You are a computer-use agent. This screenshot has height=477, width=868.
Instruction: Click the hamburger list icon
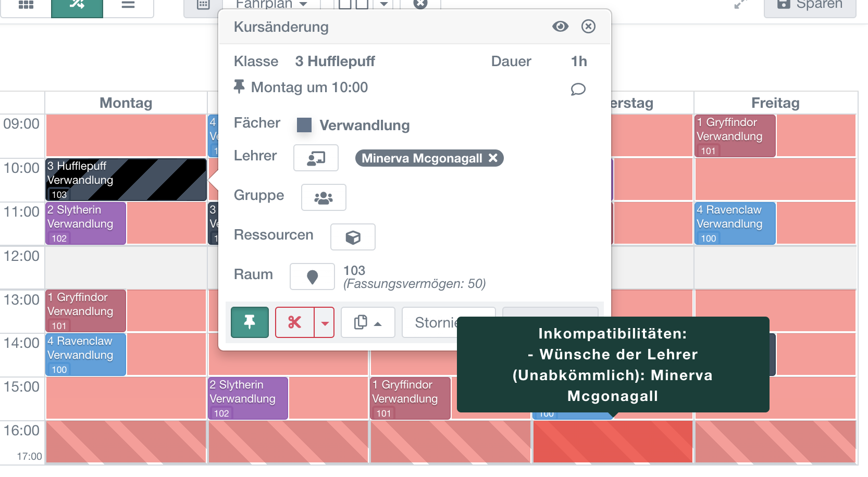[128, 4]
